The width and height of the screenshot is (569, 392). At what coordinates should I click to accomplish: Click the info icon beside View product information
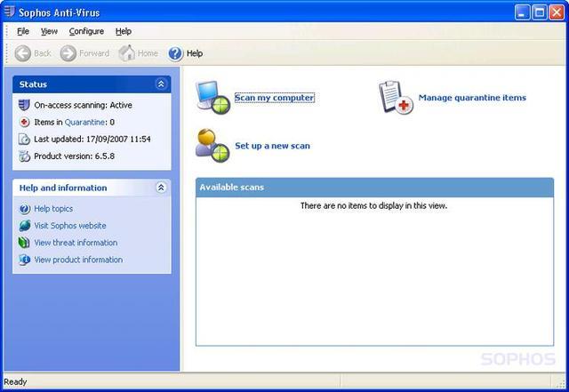click(24, 260)
